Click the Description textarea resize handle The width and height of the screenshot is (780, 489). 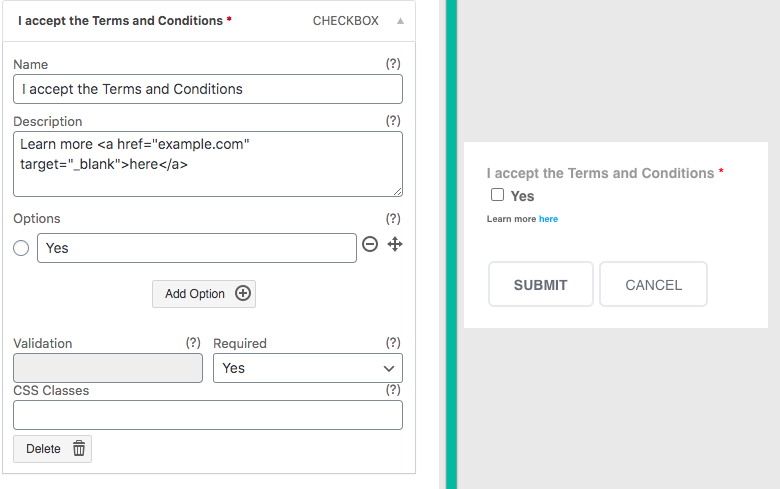click(x=397, y=192)
